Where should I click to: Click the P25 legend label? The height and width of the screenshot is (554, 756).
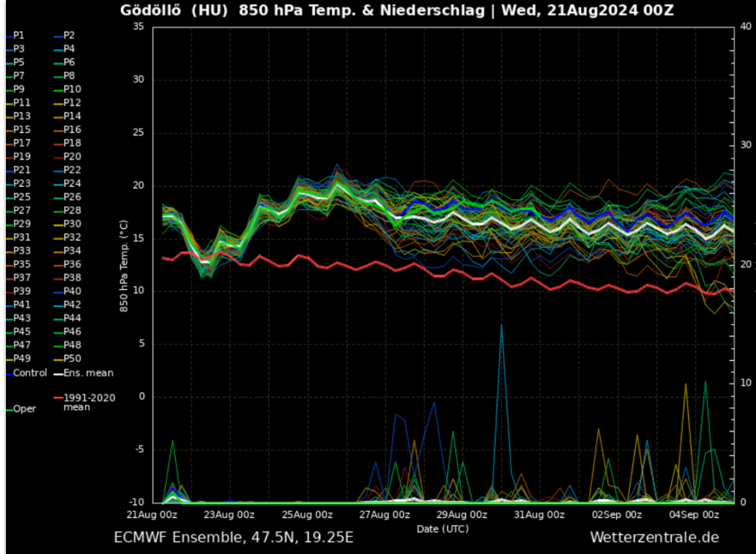pos(22,197)
